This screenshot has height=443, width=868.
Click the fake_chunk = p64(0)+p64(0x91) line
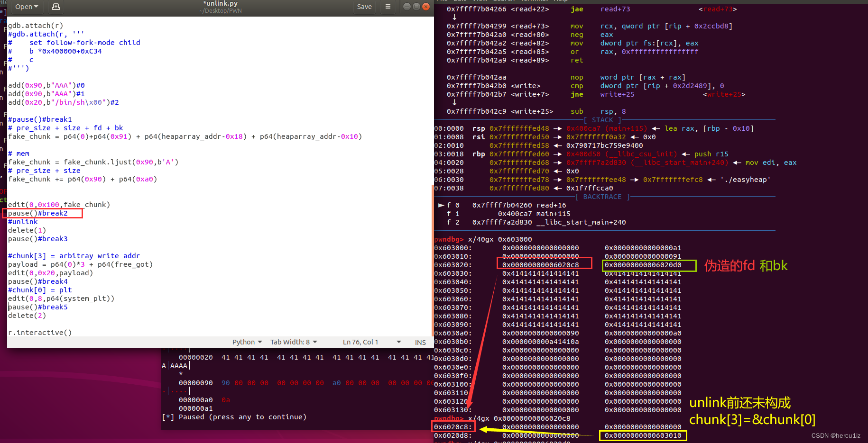click(185, 136)
